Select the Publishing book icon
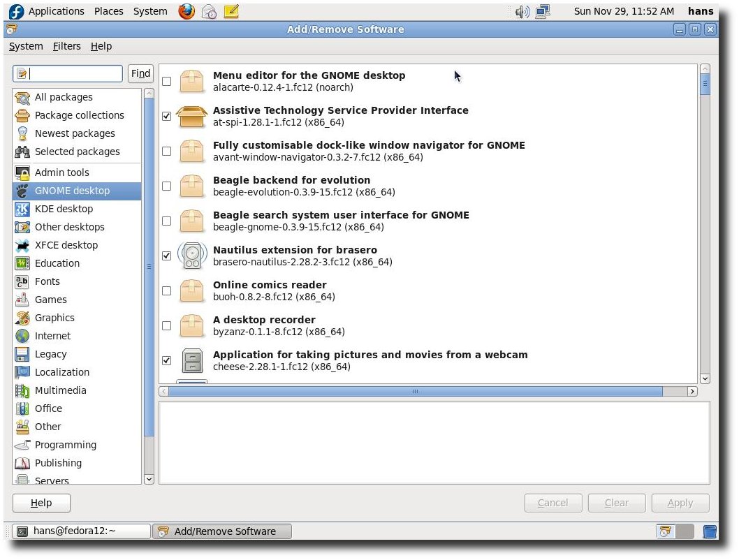This screenshot has height=560, width=739. tap(22, 464)
